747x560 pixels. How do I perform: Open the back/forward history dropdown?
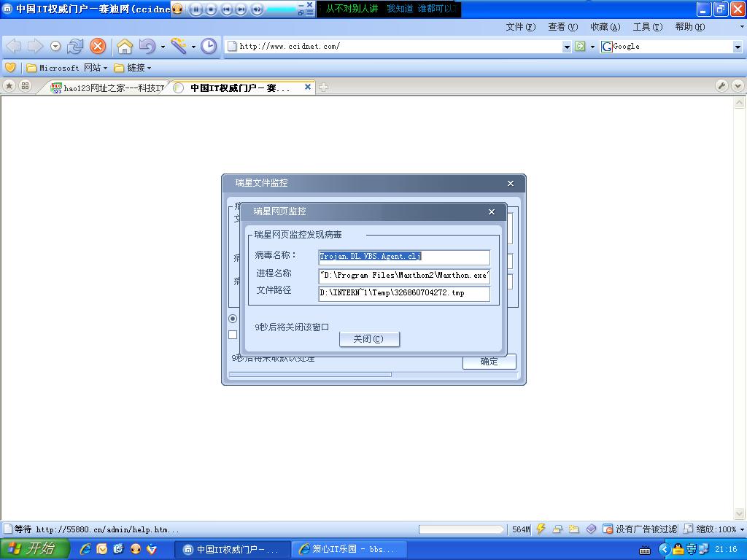(55, 46)
